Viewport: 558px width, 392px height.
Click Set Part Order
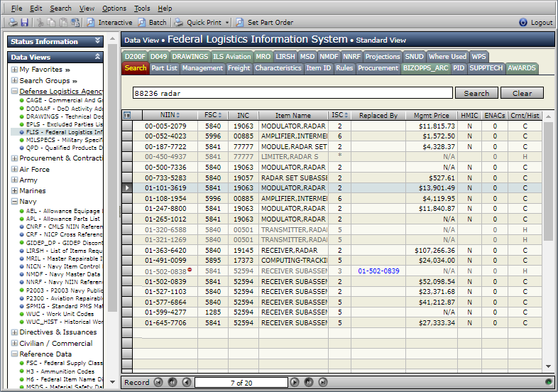click(265, 23)
